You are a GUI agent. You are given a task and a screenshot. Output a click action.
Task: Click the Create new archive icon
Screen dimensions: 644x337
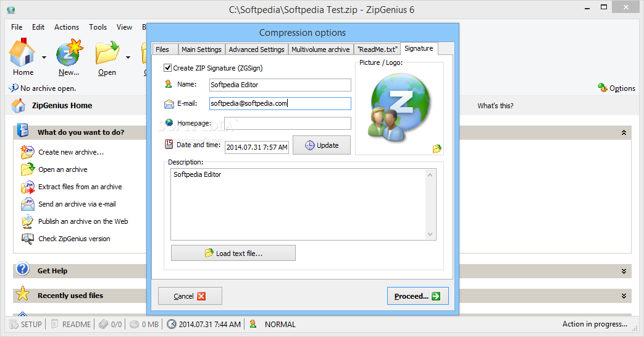pos(28,152)
